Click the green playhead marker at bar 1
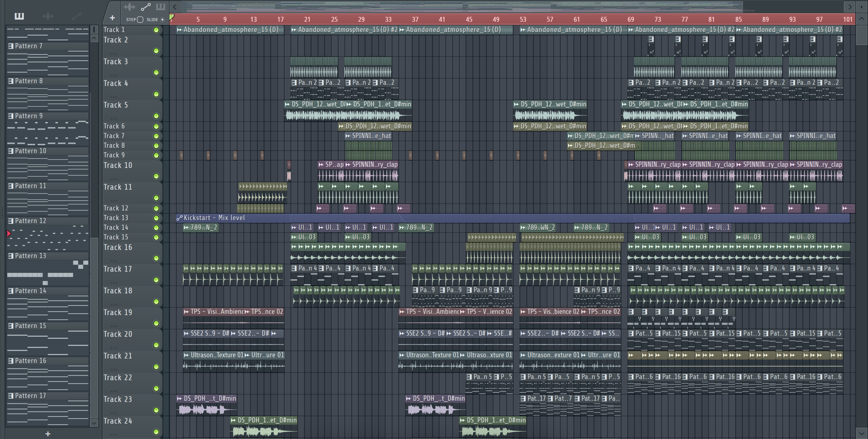 click(171, 17)
